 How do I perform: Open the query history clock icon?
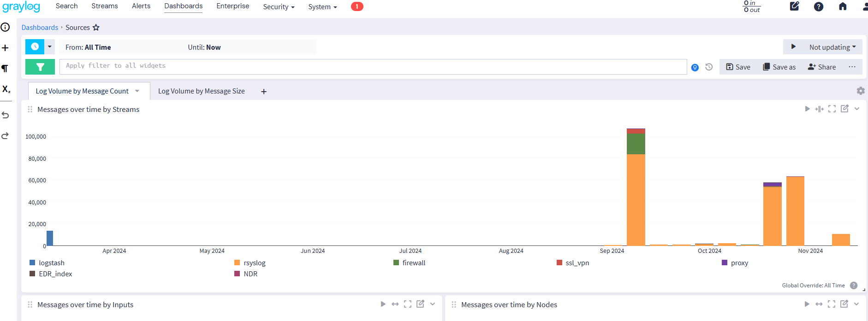[709, 67]
